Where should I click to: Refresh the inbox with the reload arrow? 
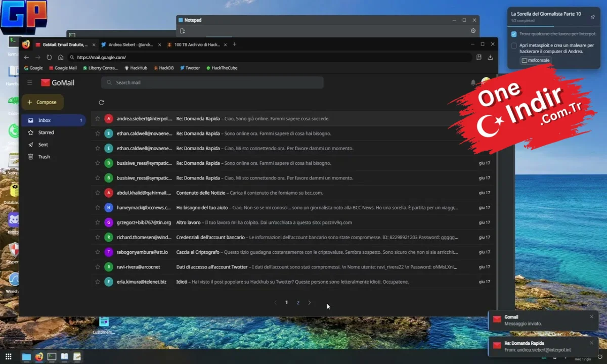coord(101,103)
